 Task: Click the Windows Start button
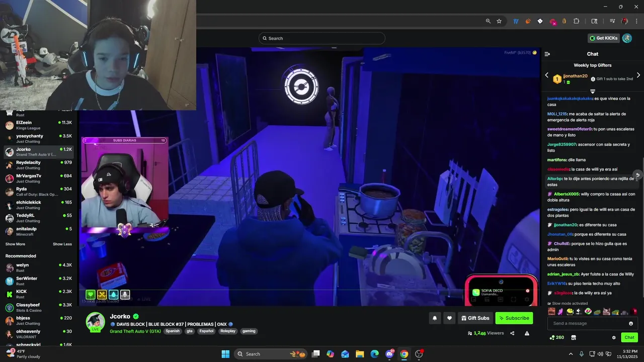[225, 354]
